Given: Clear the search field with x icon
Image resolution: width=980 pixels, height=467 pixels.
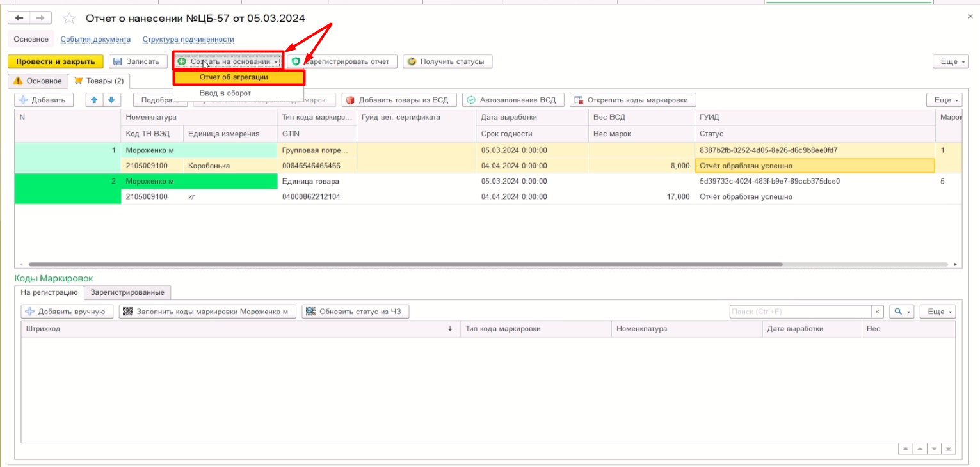Looking at the screenshot, I should pos(878,312).
